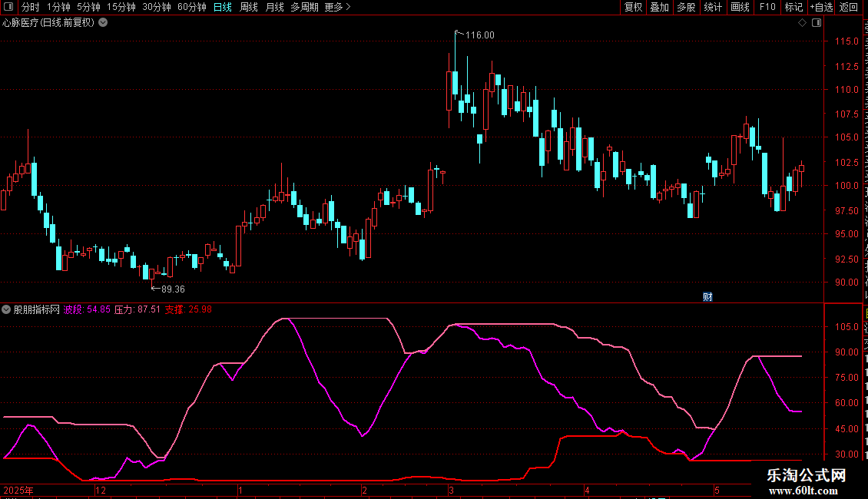868x499 pixels.
Task: Select the 1分钟 period tab
Action: pyautogui.click(x=58, y=7)
